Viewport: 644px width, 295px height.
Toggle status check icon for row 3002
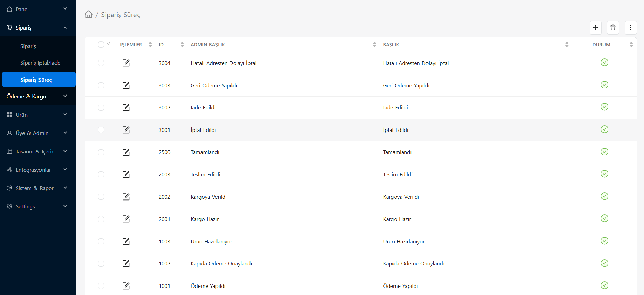(x=605, y=107)
